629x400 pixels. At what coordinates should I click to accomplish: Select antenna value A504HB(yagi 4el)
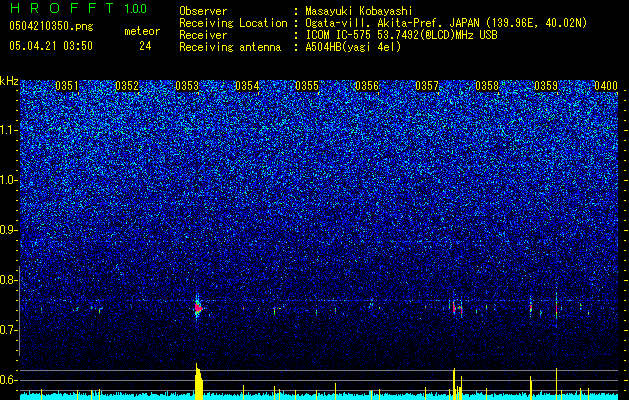(x=353, y=47)
